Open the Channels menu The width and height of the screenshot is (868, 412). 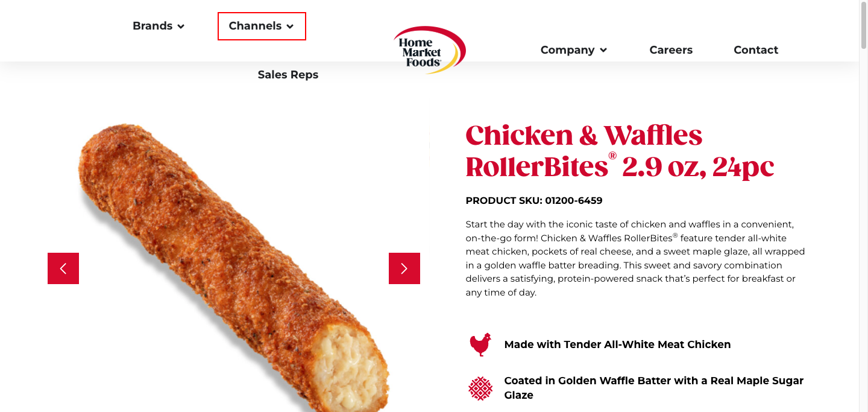(255, 26)
